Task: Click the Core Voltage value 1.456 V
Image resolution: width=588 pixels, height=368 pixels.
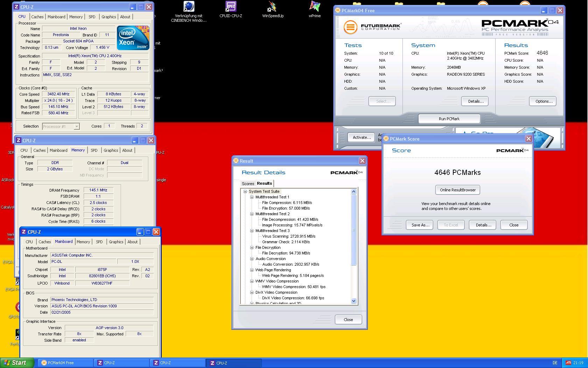Action: click(x=102, y=47)
